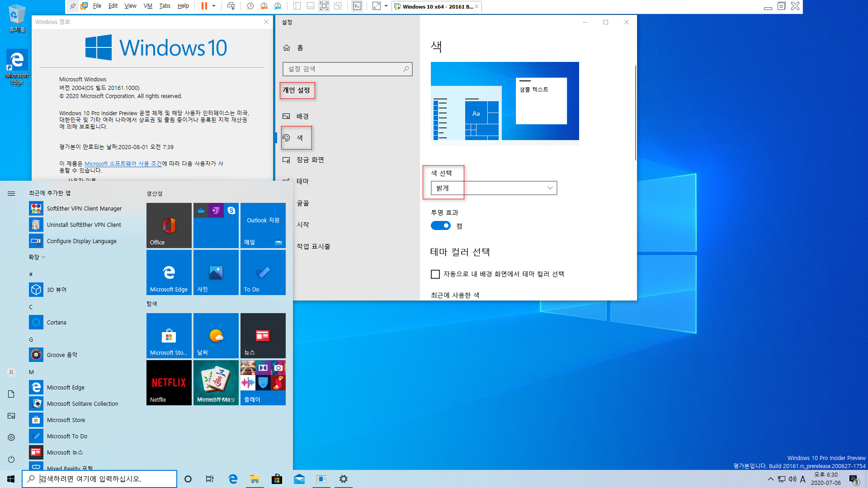
Task: Click the Recycle Bin desktop icon
Action: 17,18
